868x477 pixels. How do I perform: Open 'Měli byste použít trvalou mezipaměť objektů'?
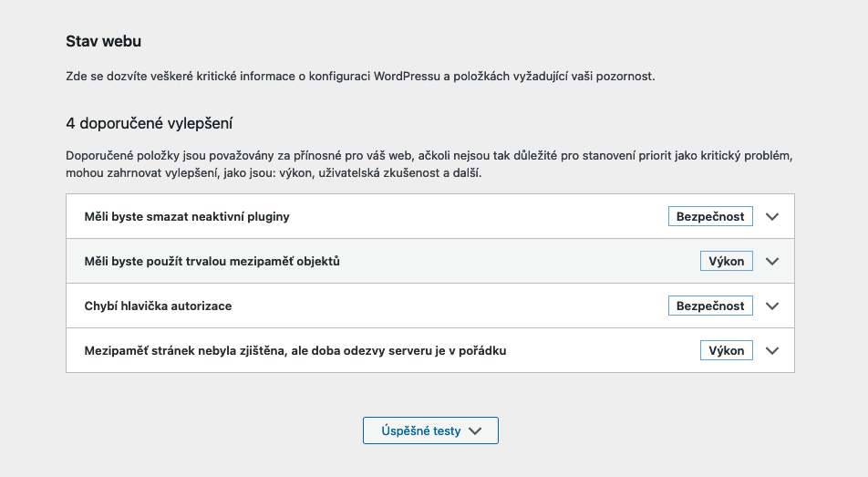212,262
